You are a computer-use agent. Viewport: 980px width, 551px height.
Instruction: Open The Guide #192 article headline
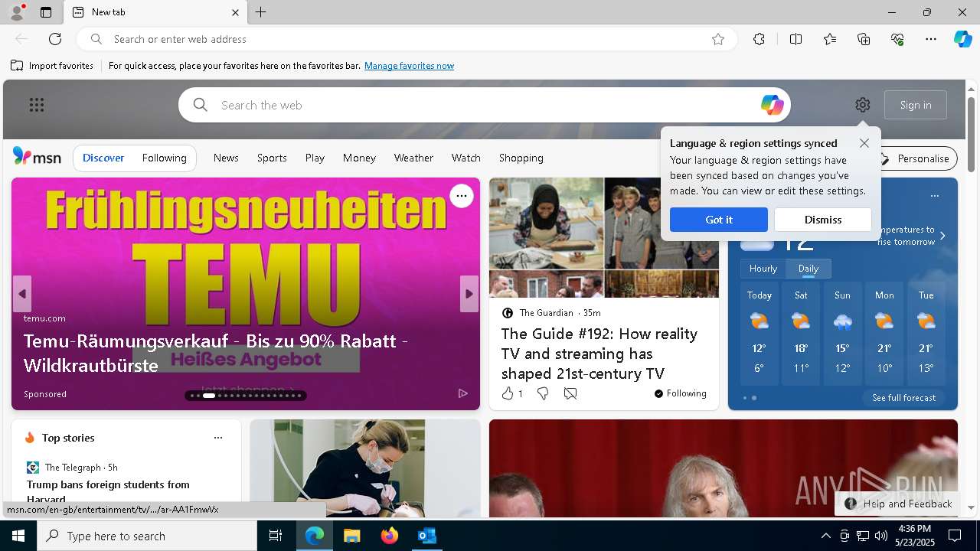coord(599,354)
